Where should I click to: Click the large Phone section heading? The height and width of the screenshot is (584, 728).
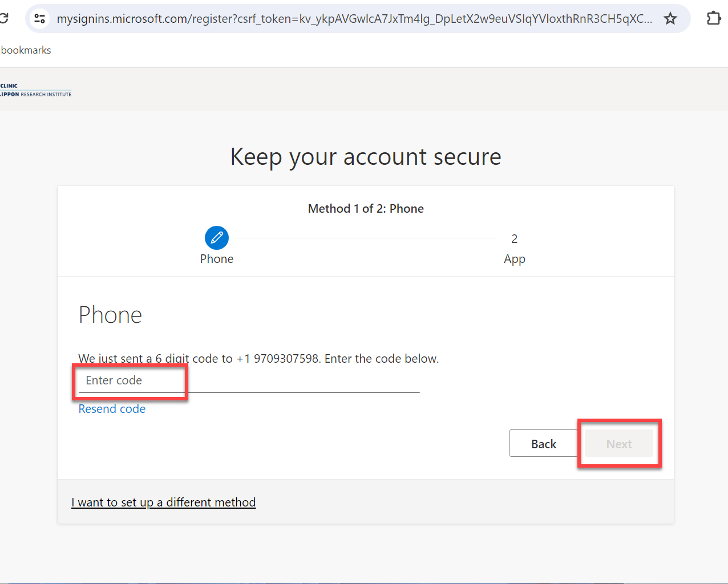(x=110, y=315)
